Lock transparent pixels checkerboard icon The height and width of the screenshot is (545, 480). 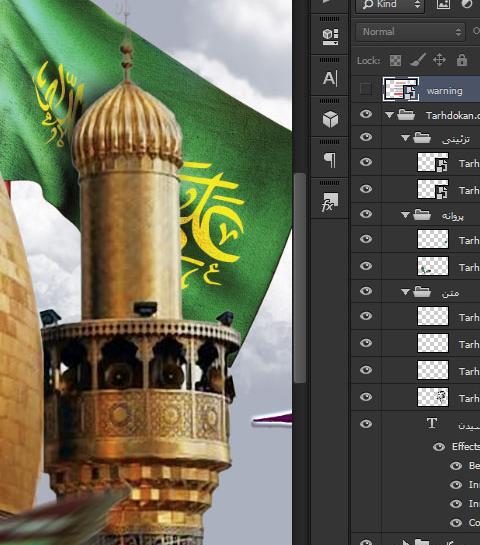click(x=395, y=61)
